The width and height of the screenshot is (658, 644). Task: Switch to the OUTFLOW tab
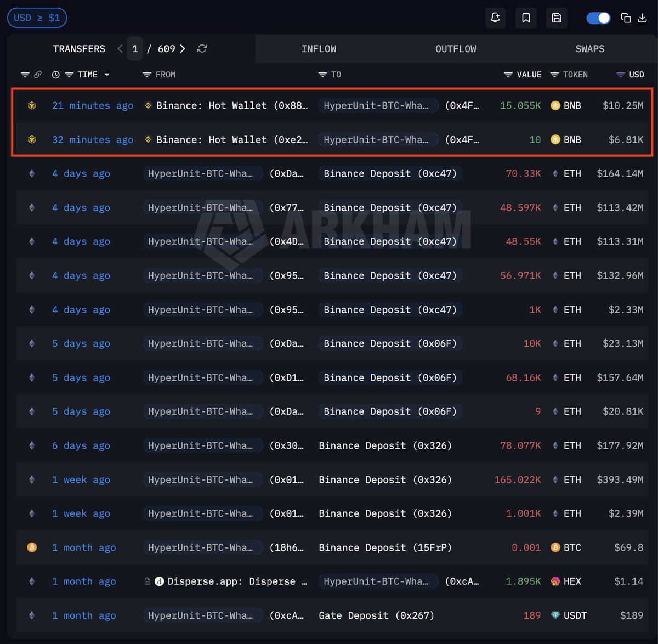click(x=456, y=49)
